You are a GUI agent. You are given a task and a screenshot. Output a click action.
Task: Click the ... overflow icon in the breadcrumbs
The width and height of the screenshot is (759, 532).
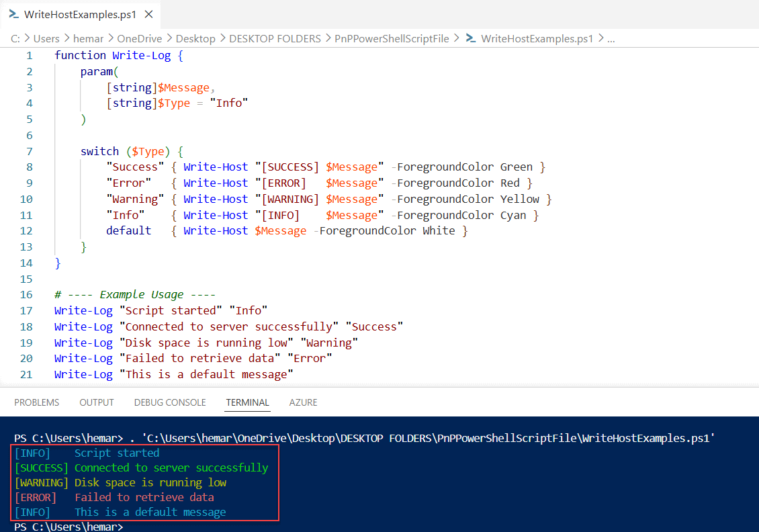point(610,38)
